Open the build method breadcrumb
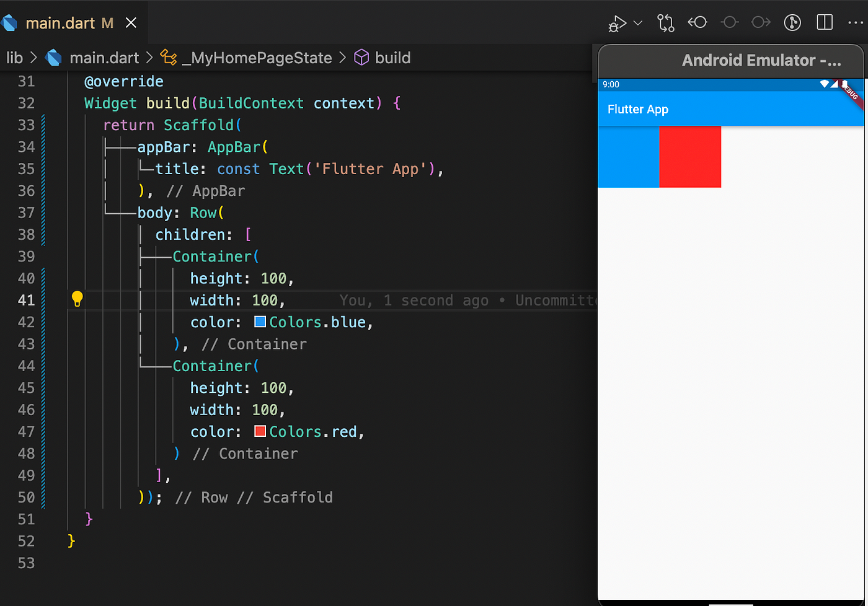 pyautogui.click(x=392, y=58)
